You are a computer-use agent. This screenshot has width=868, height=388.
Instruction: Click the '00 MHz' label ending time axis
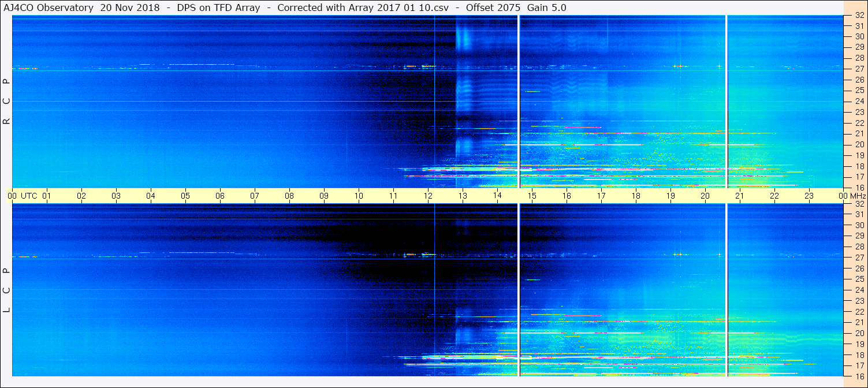tap(852, 196)
